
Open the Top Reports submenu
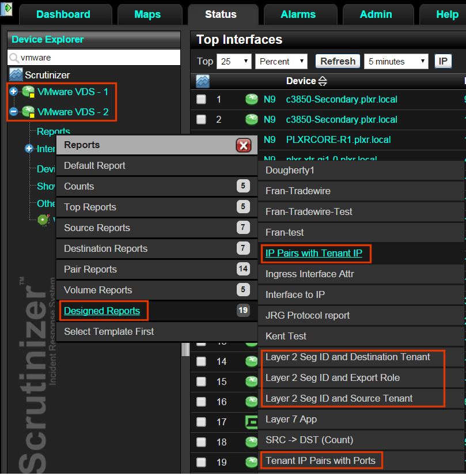click(157, 207)
